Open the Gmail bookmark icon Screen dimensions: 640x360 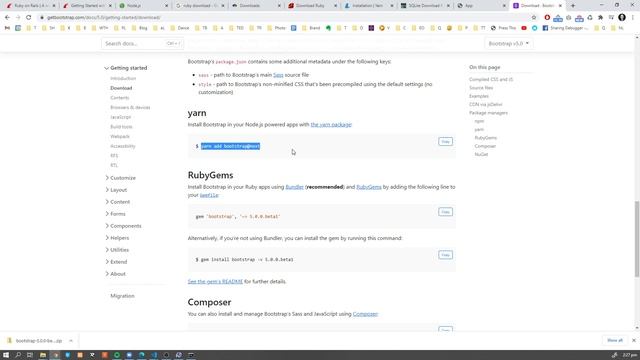click(7, 28)
